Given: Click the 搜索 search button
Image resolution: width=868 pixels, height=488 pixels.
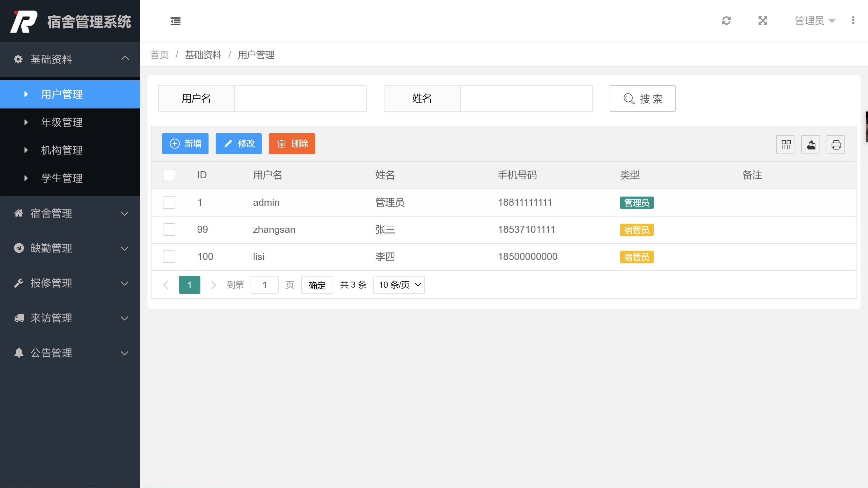Looking at the screenshot, I should (x=642, y=98).
